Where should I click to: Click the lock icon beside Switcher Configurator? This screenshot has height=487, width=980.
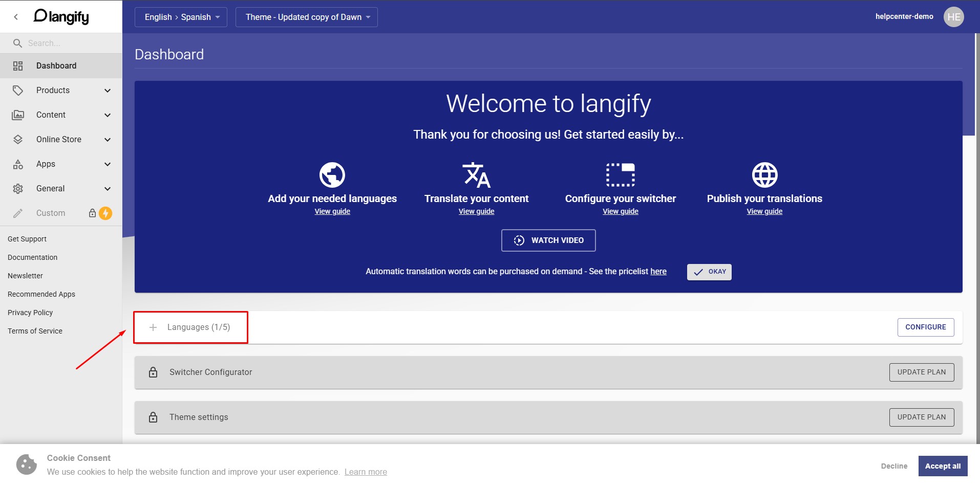click(153, 372)
